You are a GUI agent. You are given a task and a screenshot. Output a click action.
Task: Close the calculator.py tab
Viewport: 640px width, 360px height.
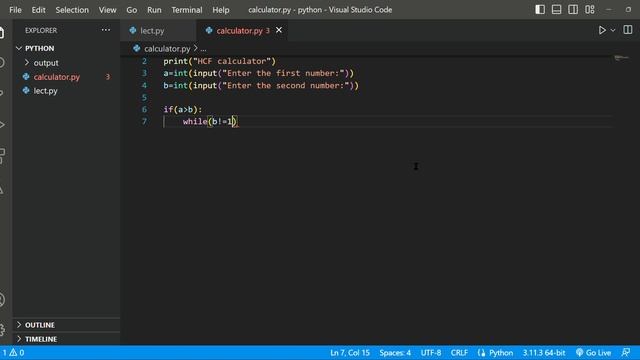pos(279,30)
